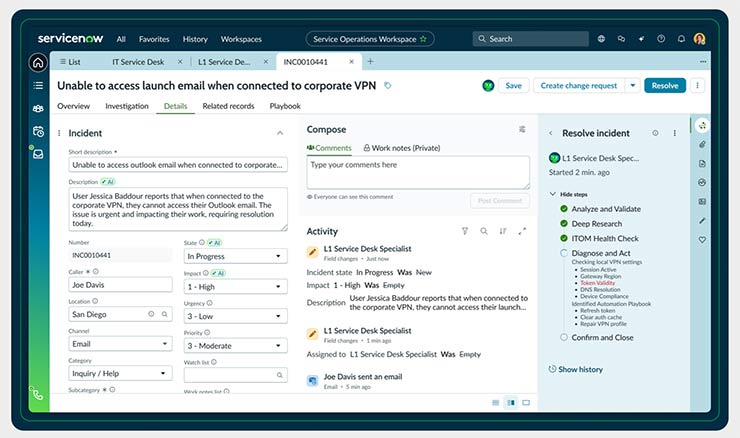Click the Activity filter funnel icon
The width and height of the screenshot is (740, 438).
tap(464, 231)
